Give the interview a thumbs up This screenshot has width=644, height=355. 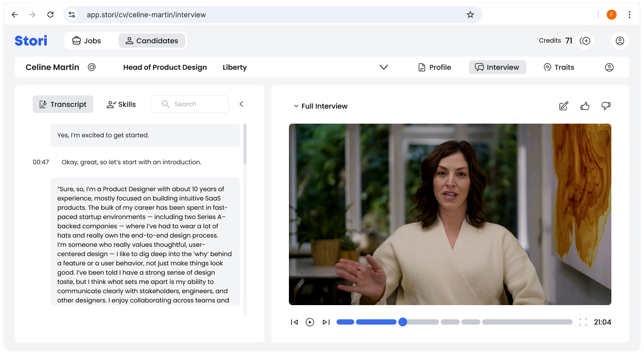(585, 106)
